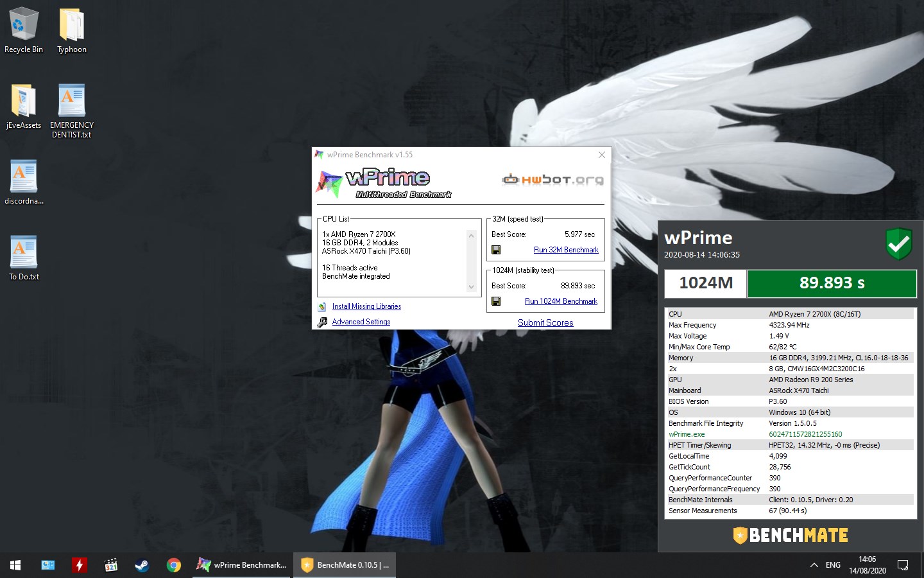The image size is (924, 578).
Task: Open Media Player Classic taskbar icon
Action: click(x=111, y=565)
